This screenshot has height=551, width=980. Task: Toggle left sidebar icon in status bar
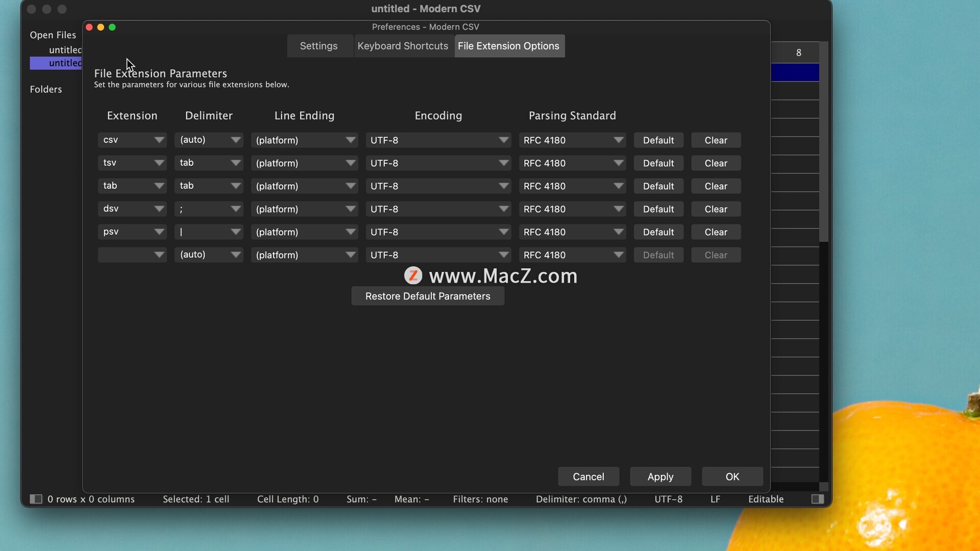pyautogui.click(x=36, y=499)
